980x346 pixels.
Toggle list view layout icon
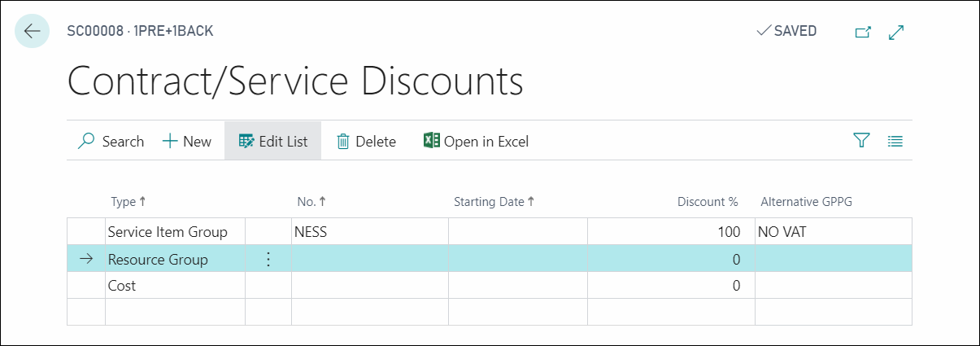[895, 141]
